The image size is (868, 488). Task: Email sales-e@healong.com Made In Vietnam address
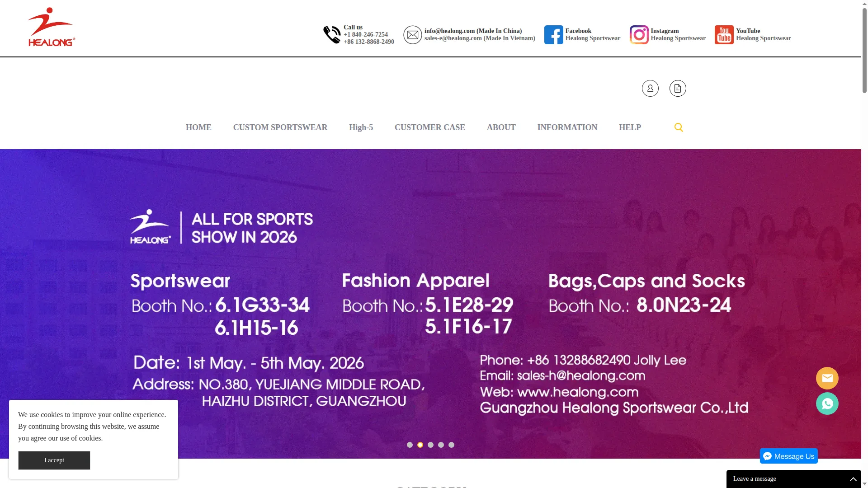pos(480,38)
